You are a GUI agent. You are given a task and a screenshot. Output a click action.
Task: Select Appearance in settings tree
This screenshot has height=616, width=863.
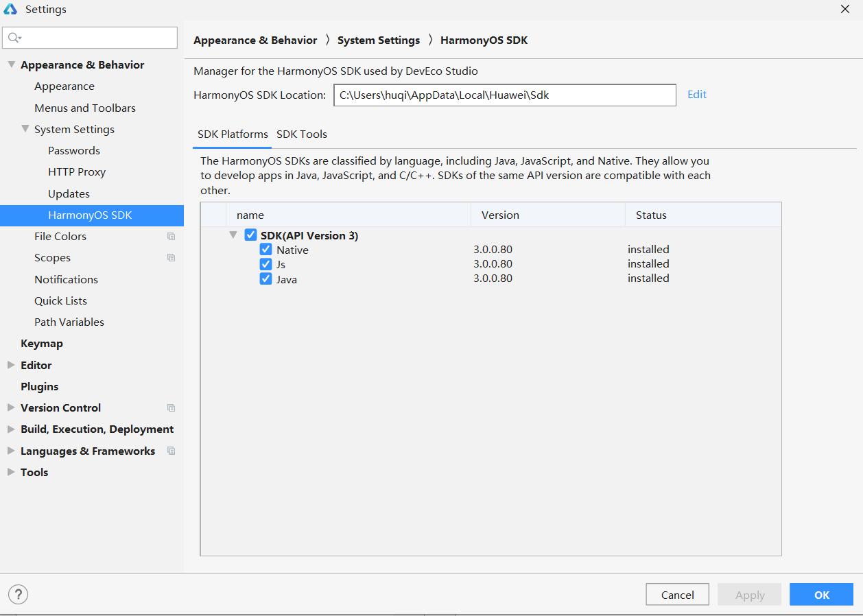pos(64,86)
